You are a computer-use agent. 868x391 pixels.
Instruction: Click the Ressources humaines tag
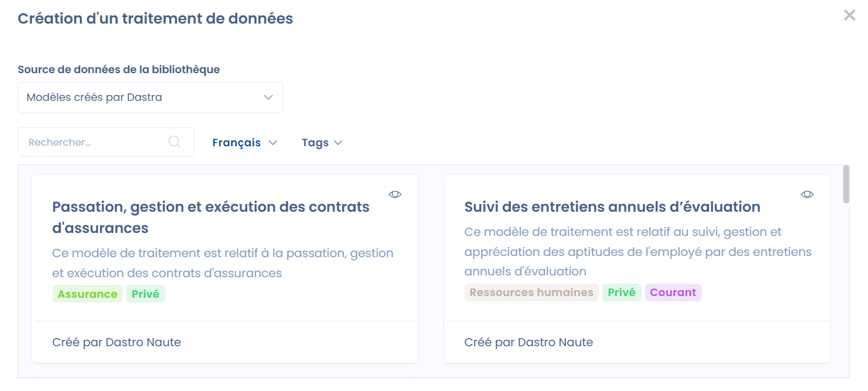click(531, 293)
